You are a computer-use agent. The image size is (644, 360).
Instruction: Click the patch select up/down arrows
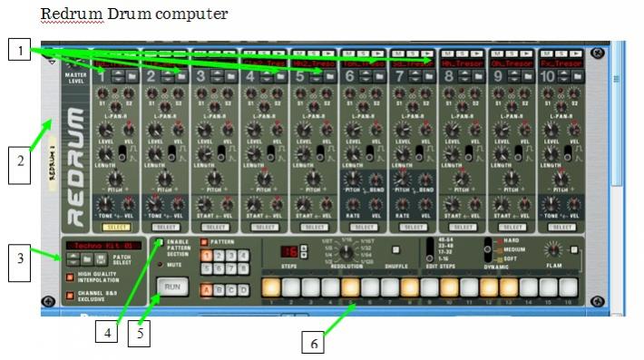(73, 259)
